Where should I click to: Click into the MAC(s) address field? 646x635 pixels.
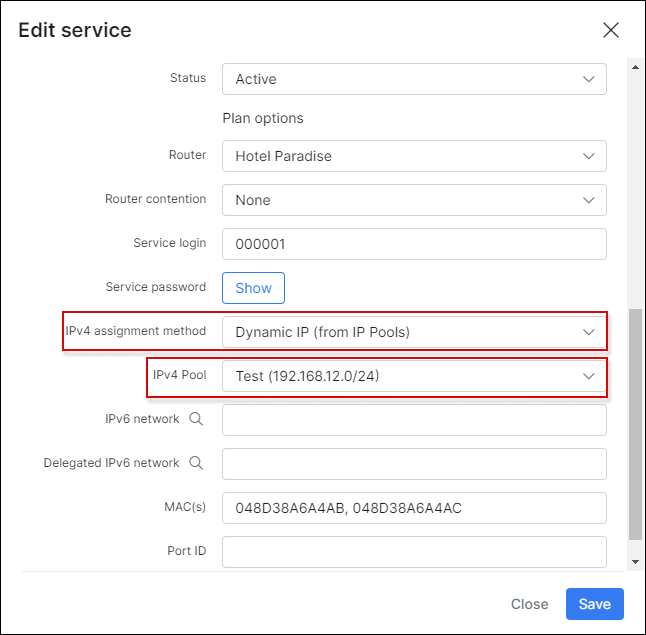pyautogui.click(x=414, y=508)
